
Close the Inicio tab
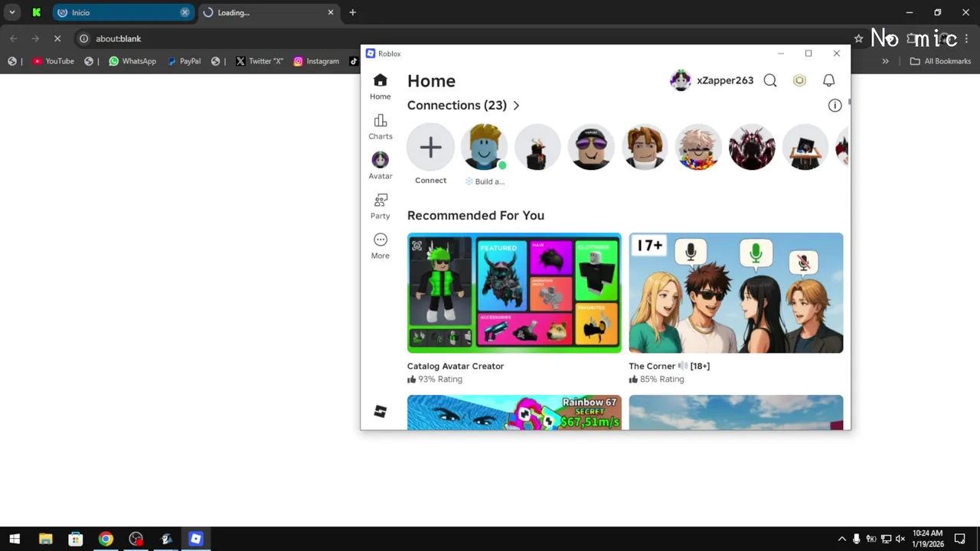pyautogui.click(x=185, y=12)
